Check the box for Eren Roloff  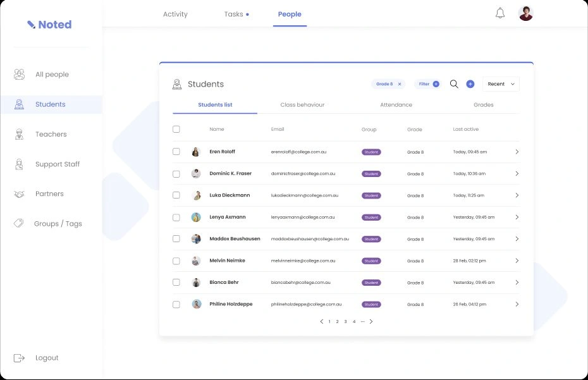pos(176,152)
